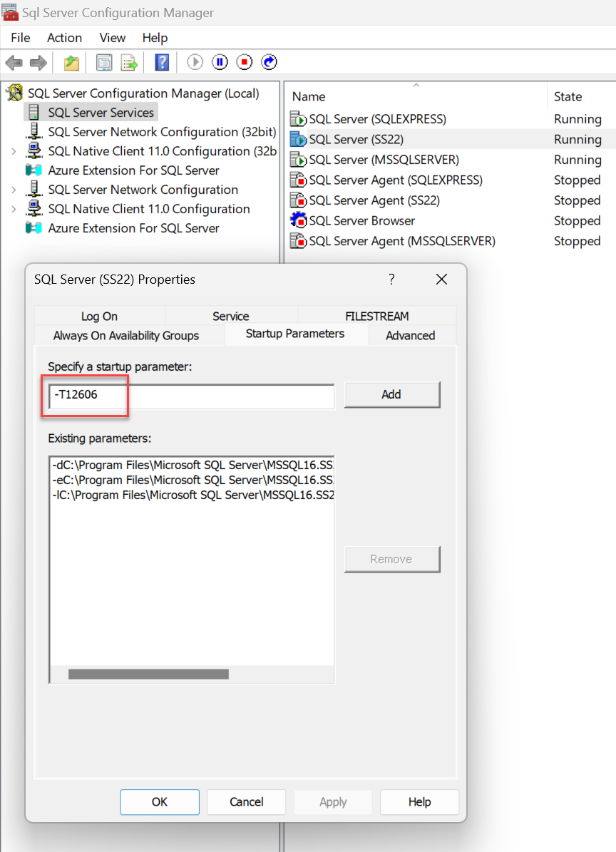Switch to the Advanced tab
Screen dimensions: 616x852
pos(411,335)
